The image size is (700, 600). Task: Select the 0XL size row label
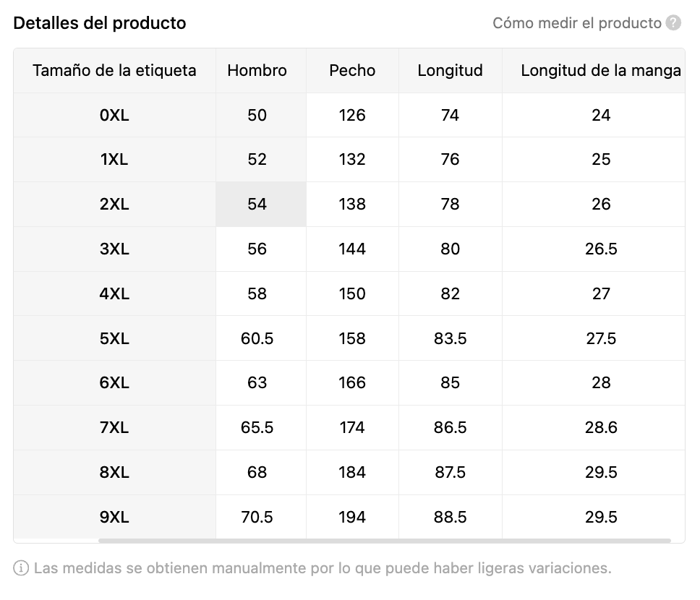[114, 115]
